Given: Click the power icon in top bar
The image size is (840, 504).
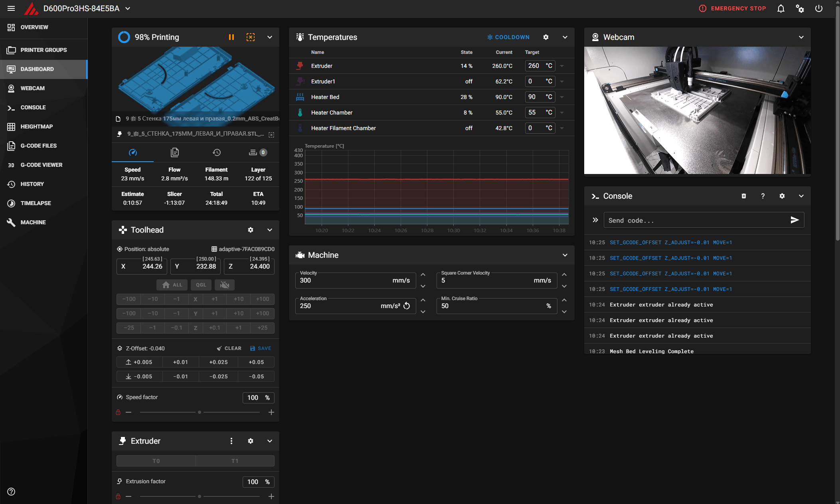Looking at the screenshot, I should pos(819,8).
